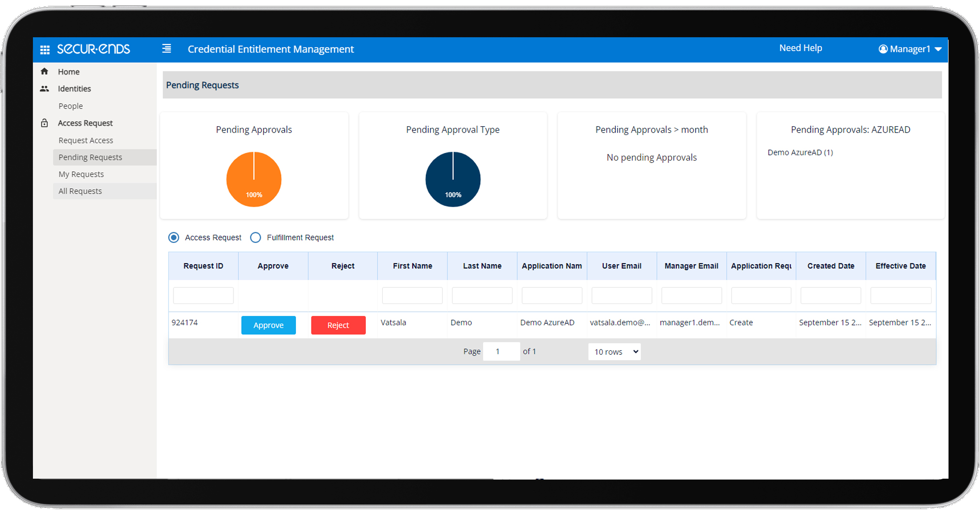Select the Access Request radio button
980x514 pixels.
pyautogui.click(x=173, y=237)
